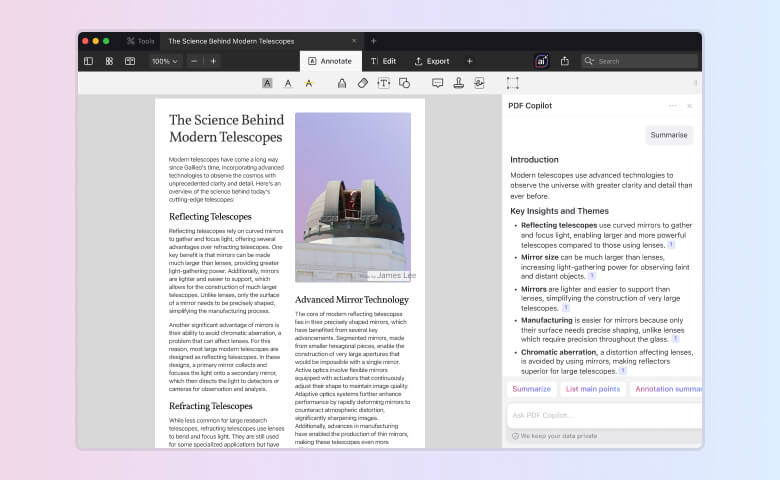Select the text box tool

384,83
